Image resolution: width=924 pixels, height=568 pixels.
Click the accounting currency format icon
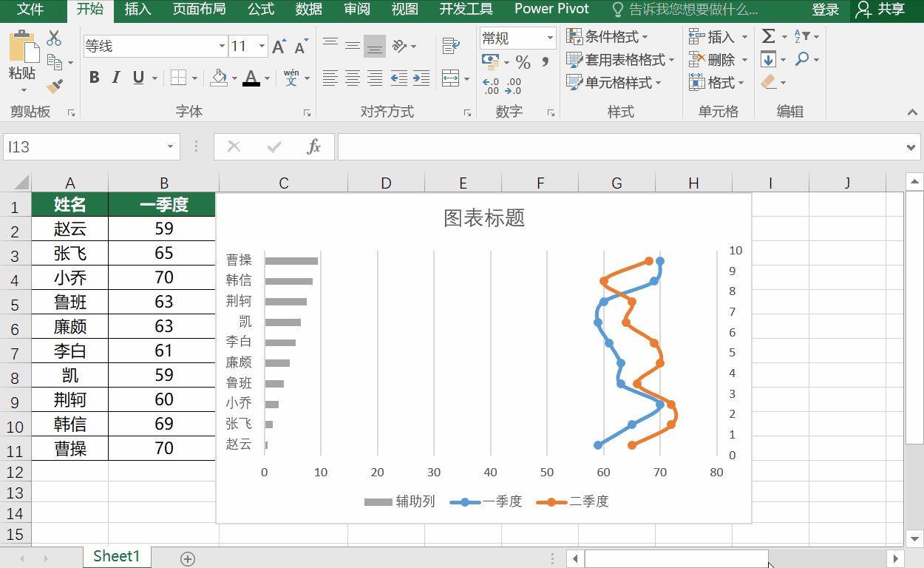point(490,61)
